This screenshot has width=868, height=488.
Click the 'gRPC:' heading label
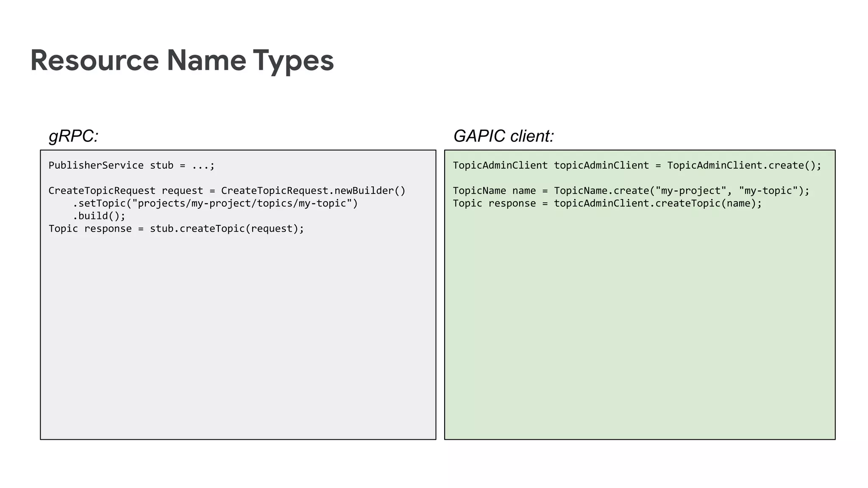[x=74, y=136]
